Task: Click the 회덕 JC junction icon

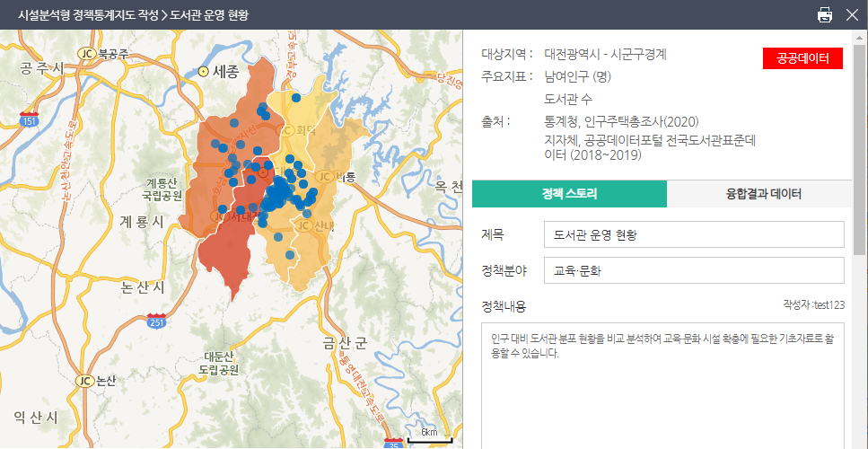Action: (286, 130)
